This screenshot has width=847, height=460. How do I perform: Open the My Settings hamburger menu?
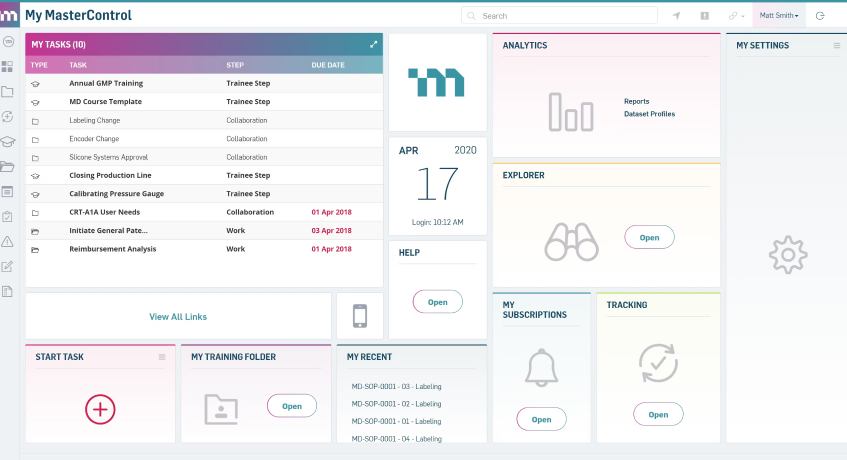tap(837, 45)
